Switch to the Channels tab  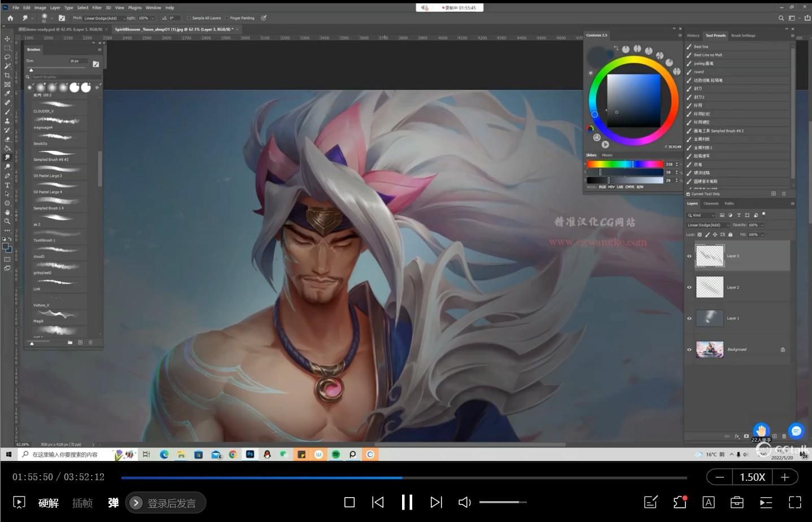711,203
